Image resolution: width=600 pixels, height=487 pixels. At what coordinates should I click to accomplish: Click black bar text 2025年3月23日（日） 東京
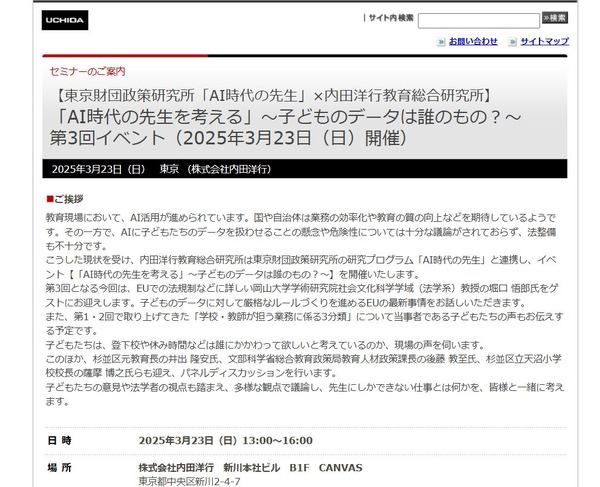(x=161, y=169)
